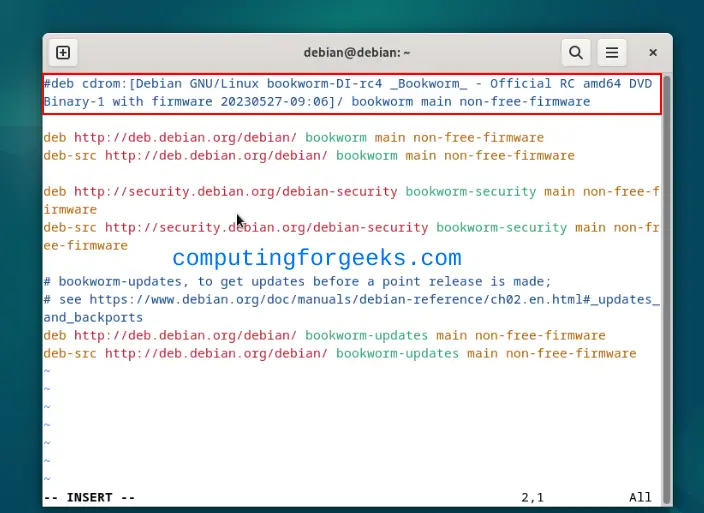Close the debian@debian terminal window

point(653,53)
